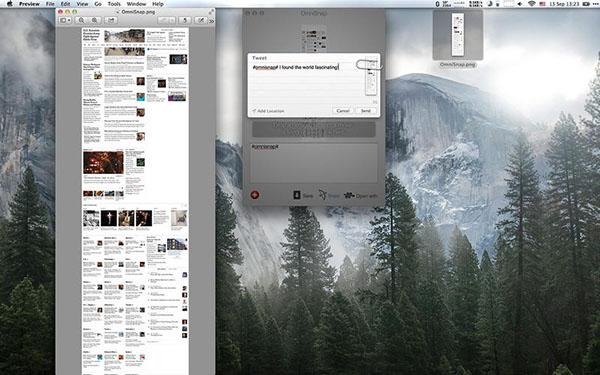Open the File menu
600x375 pixels.
[x=50, y=4]
